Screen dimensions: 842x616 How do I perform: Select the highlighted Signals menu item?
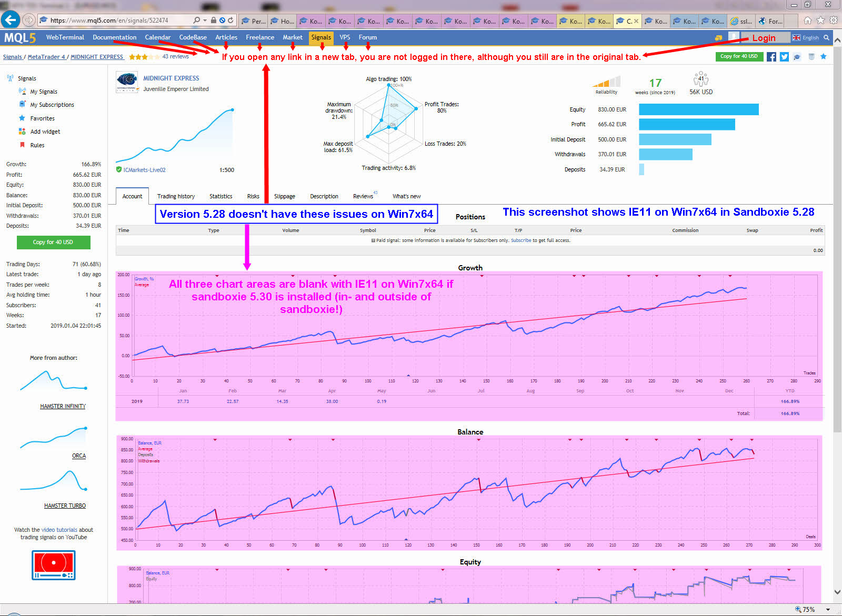[321, 37]
